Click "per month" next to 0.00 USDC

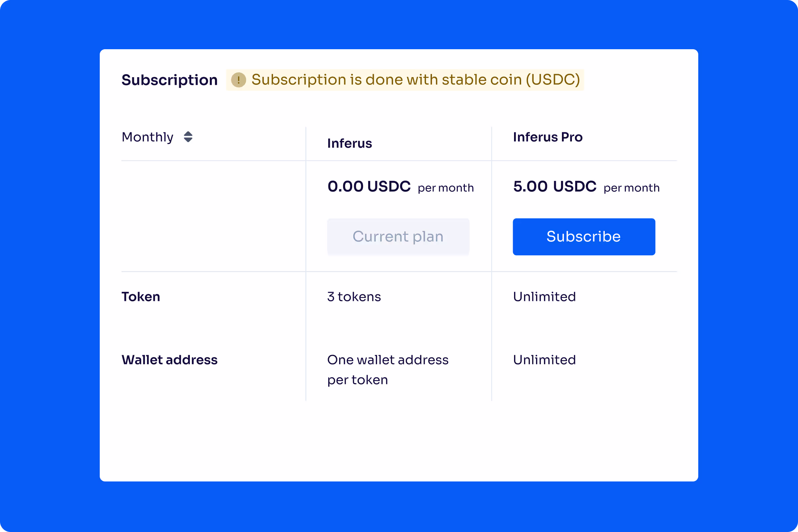pyautogui.click(x=446, y=188)
